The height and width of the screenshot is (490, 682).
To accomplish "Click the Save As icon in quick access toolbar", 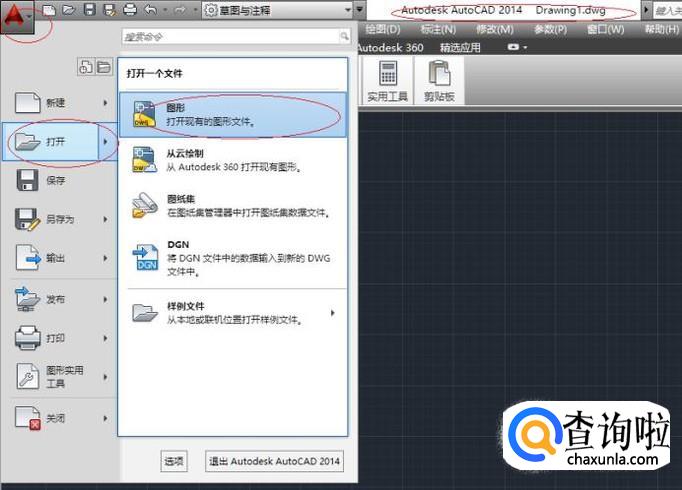I will (110, 10).
